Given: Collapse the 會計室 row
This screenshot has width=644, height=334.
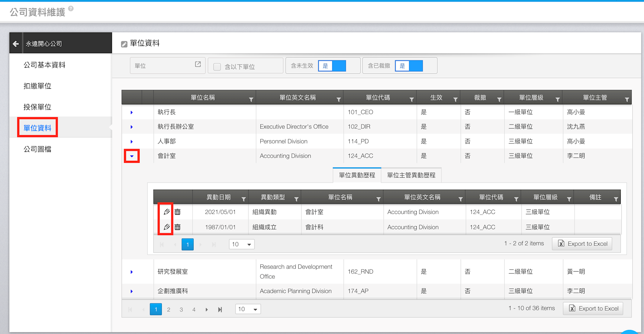Looking at the screenshot, I should 132,156.
